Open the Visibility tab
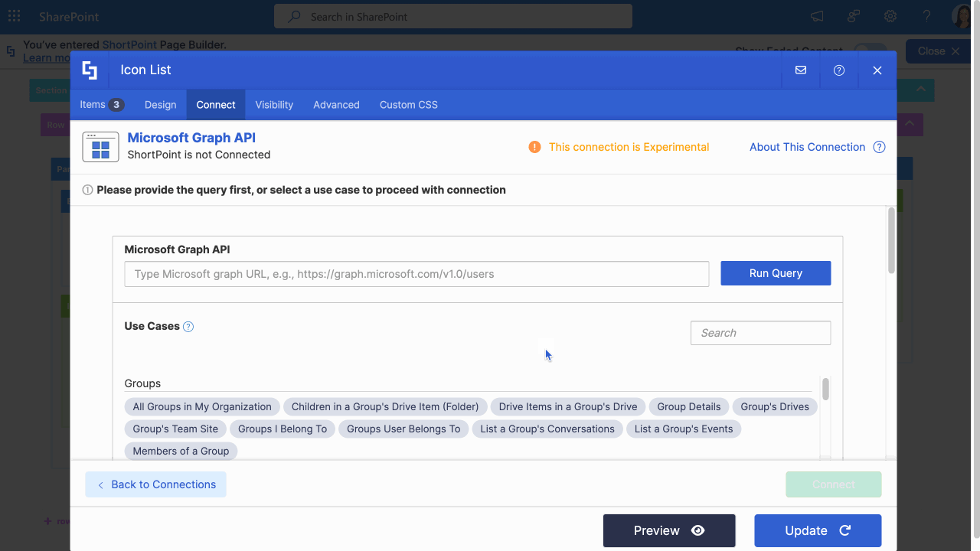 click(x=274, y=105)
